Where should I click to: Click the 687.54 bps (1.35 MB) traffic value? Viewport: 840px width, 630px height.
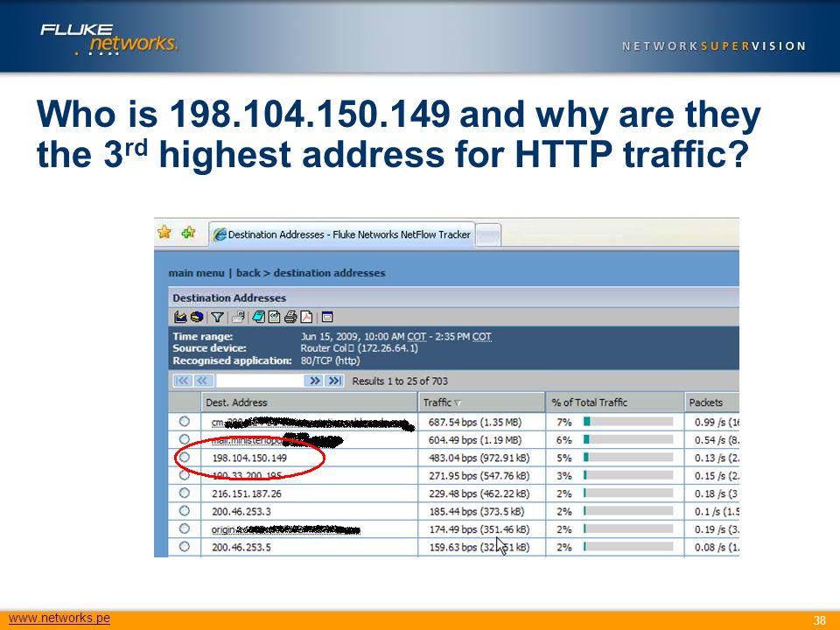pos(474,422)
